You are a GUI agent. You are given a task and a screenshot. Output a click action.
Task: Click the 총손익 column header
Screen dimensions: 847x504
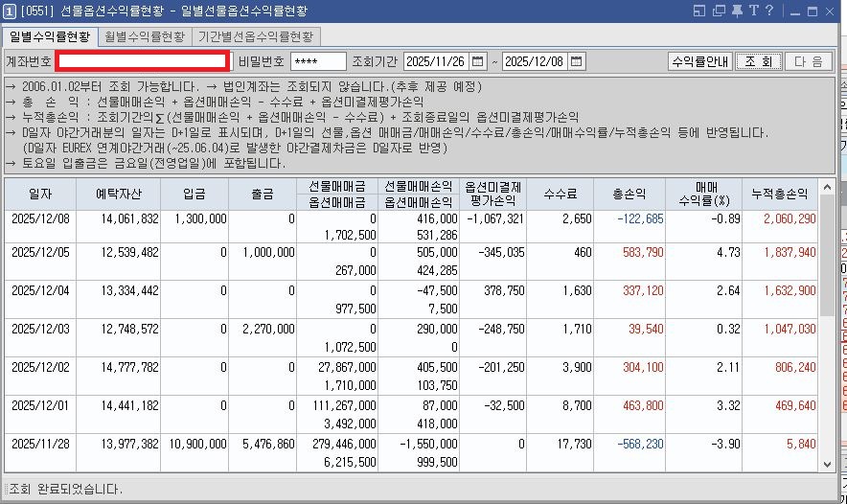(x=630, y=194)
